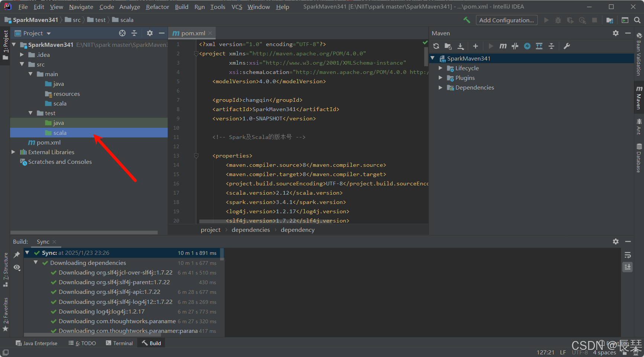Click the Build project hammer icon
644x357 pixels.
(x=467, y=20)
